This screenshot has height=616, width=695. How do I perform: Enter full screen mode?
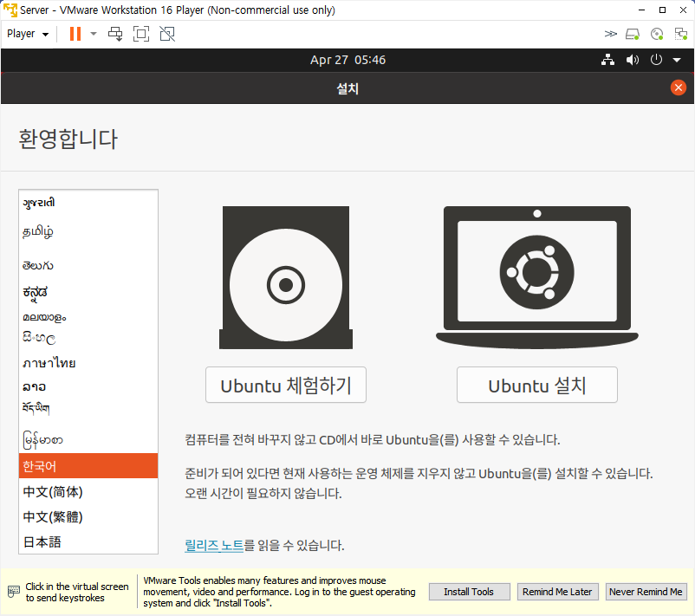(x=141, y=34)
